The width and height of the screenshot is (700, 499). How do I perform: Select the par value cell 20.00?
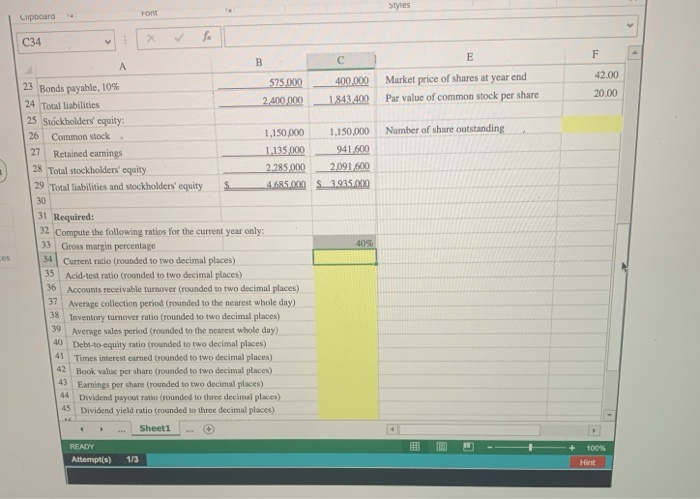tap(605, 93)
